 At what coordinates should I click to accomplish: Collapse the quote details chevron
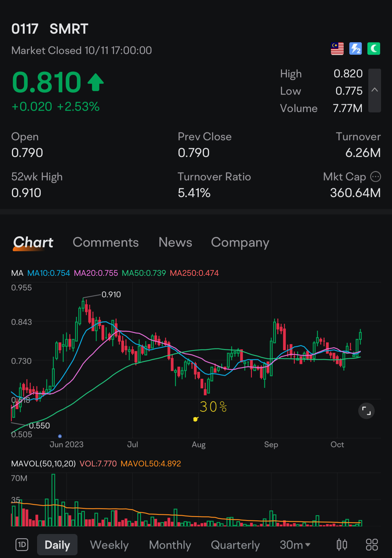click(375, 90)
